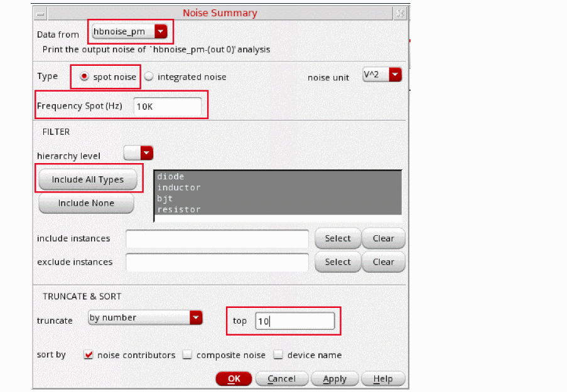Click Clear button for exclude instances

click(383, 262)
